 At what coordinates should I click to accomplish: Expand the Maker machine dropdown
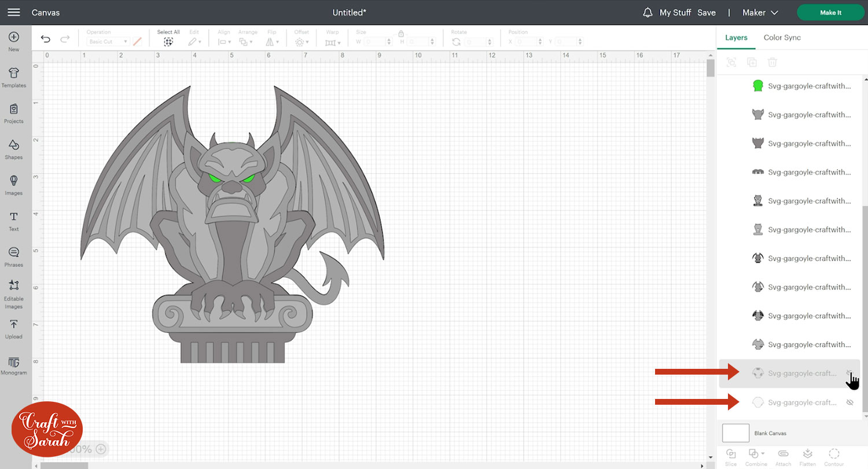[761, 12]
